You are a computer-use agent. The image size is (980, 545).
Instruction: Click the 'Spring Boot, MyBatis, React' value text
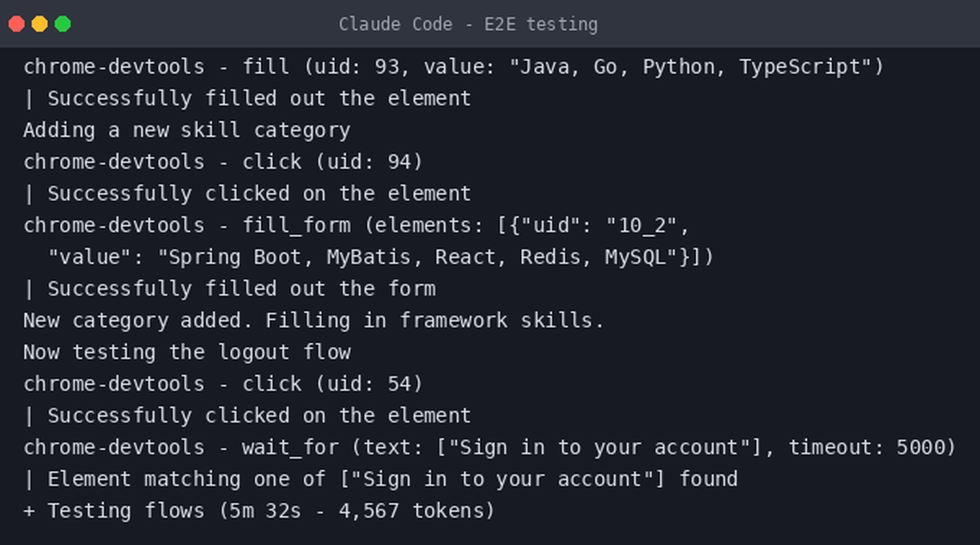(x=332, y=257)
